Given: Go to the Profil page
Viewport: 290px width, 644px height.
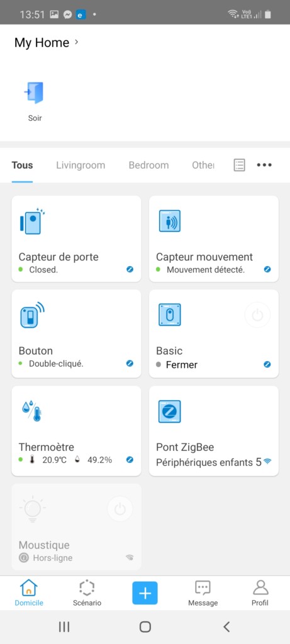Looking at the screenshot, I should point(260,593).
